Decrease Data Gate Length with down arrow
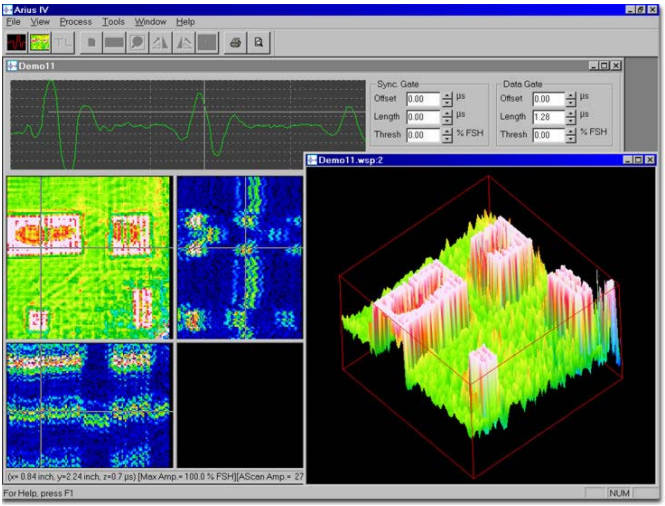The height and width of the screenshot is (506, 665). [571, 121]
